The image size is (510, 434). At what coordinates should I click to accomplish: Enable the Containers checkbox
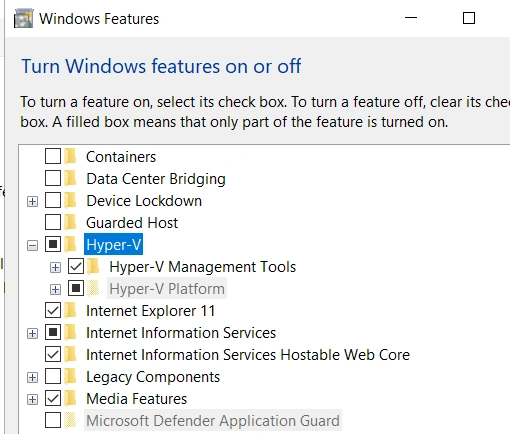pos(53,156)
